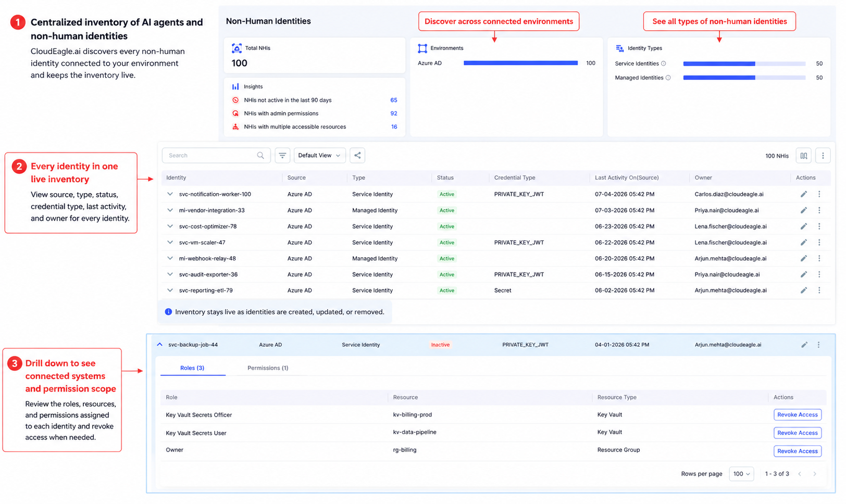
Task: Expand the svc-cost-optimizer-78 row
Action: click(x=170, y=226)
